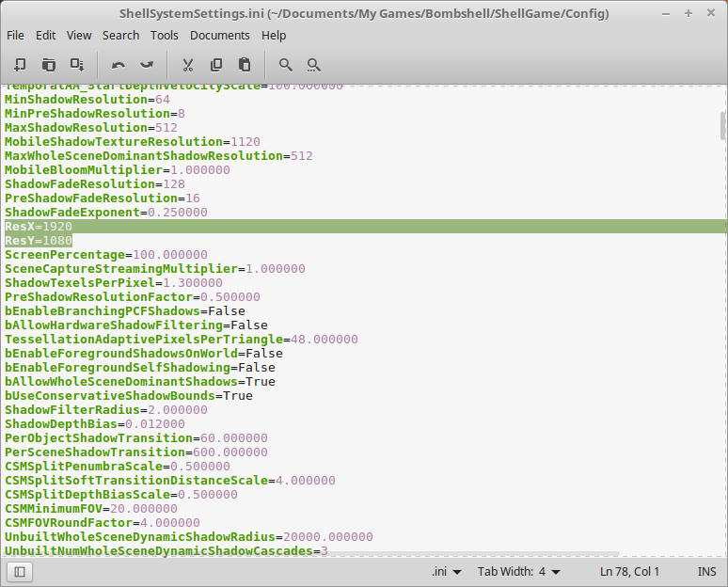Click the ShadowFadeExponent=0.250000 line

coord(106,213)
